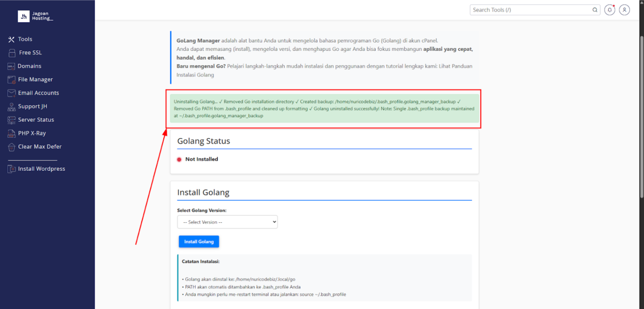Open the notifications bell
The width and height of the screenshot is (644, 309).
click(610, 10)
